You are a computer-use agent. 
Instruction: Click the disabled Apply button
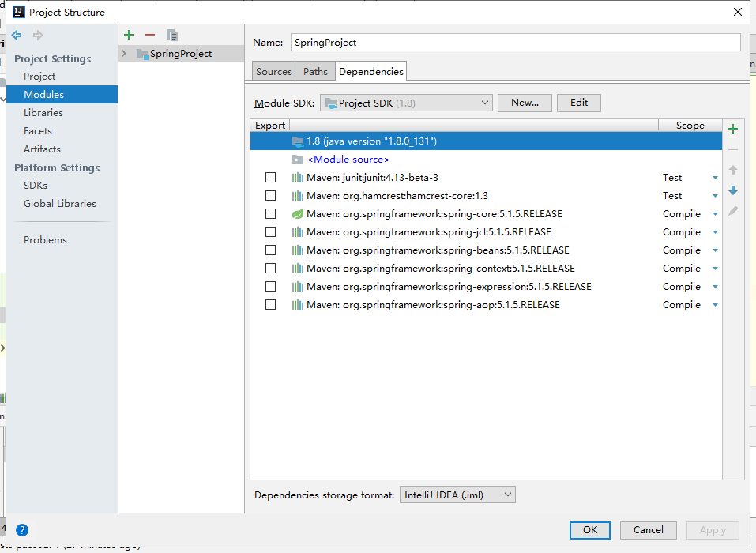[713, 530]
